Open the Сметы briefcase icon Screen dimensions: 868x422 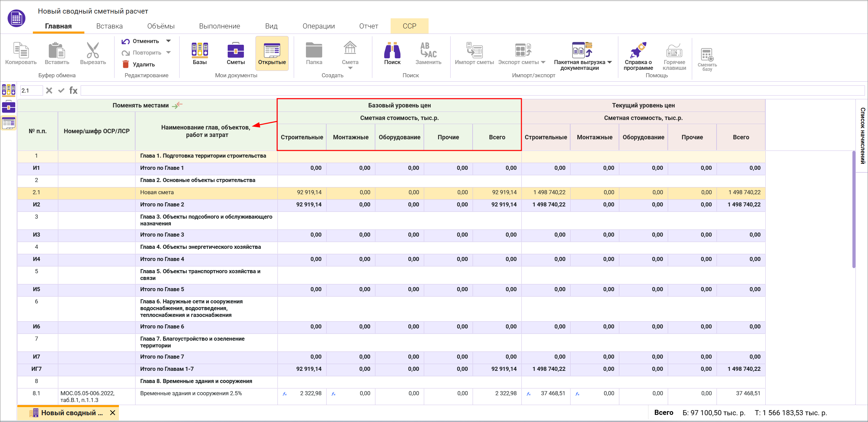(x=235, y=50)
